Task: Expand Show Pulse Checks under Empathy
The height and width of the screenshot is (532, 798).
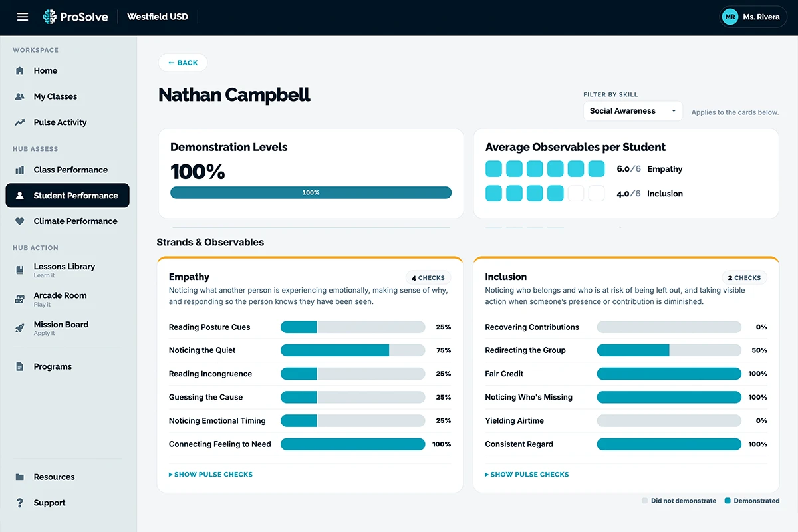Action: 211,475
